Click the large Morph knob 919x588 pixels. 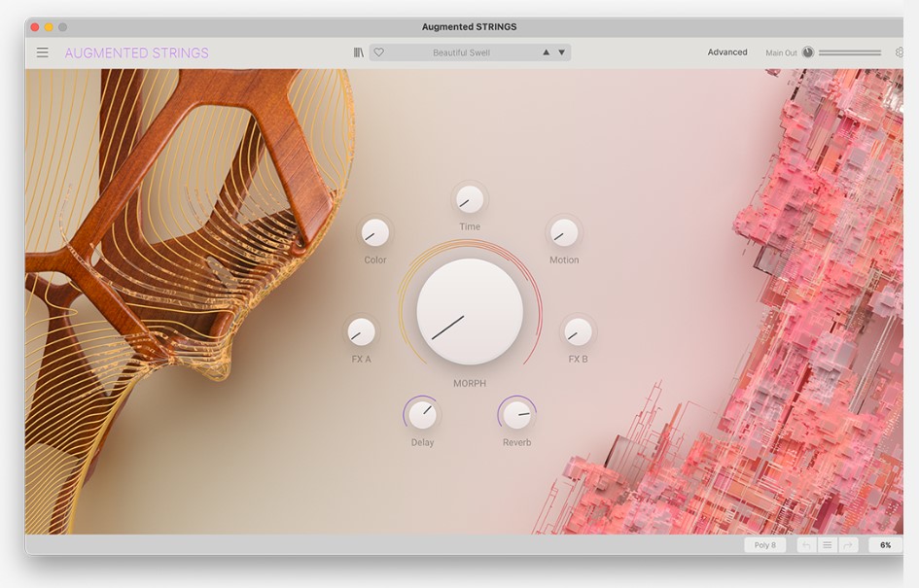click(470, 312)
